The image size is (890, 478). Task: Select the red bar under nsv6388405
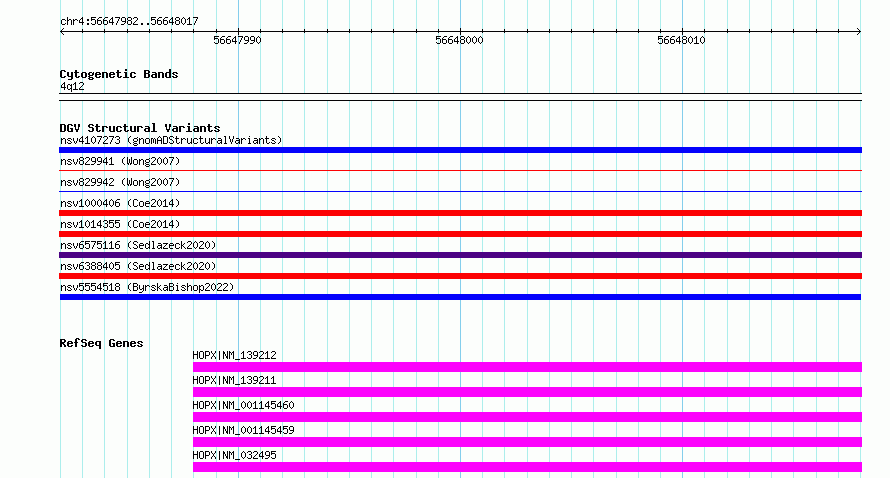click(460, 276)
